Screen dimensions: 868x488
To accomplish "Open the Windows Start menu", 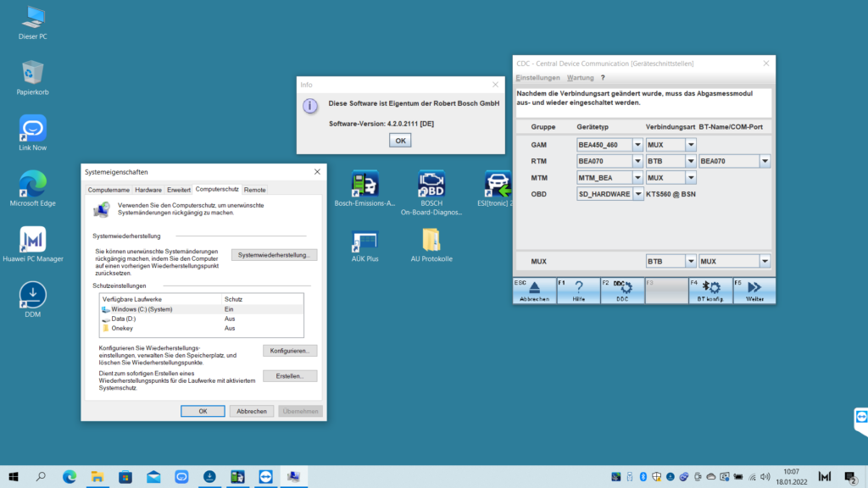I will pos(14,476).
